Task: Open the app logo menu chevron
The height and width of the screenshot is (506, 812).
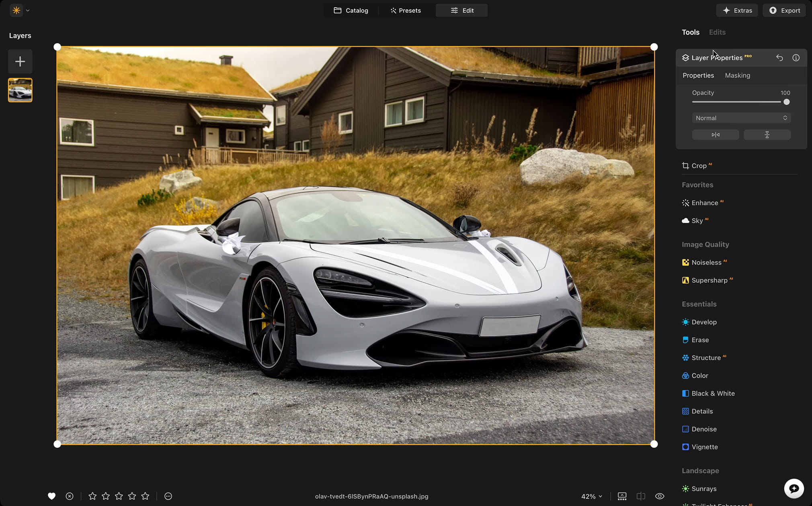Action: pyautogui.click(x=28, y=10)
